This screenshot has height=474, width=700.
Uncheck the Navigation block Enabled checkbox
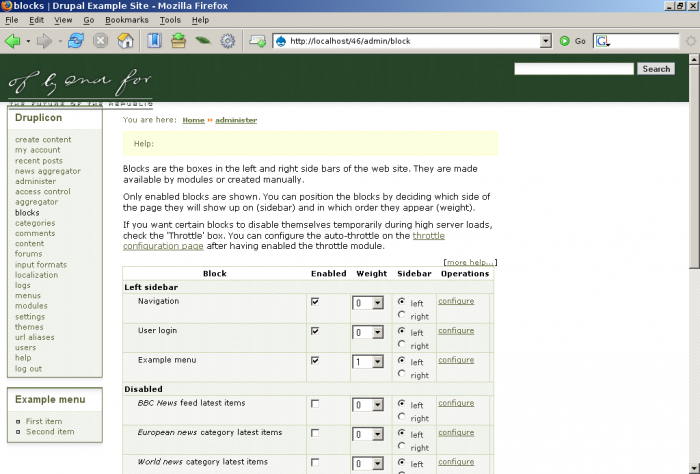pyautogui.click(x=315, y=302)
